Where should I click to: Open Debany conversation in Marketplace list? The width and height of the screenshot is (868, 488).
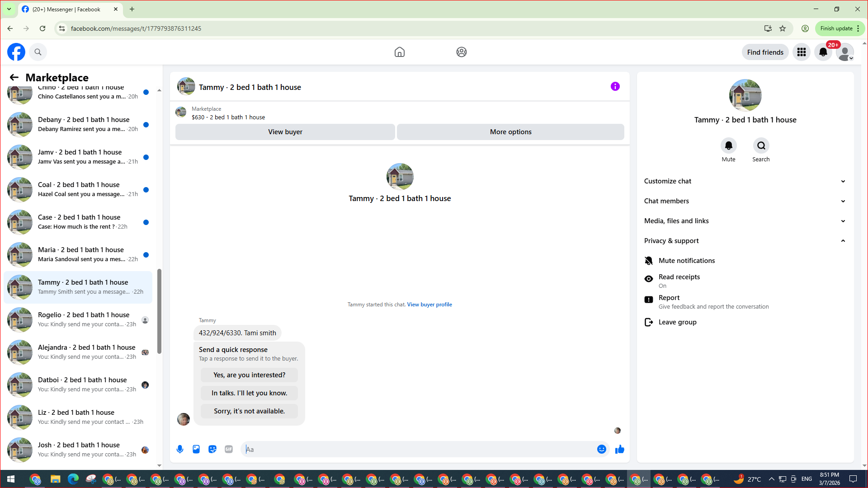click(78, 124)
